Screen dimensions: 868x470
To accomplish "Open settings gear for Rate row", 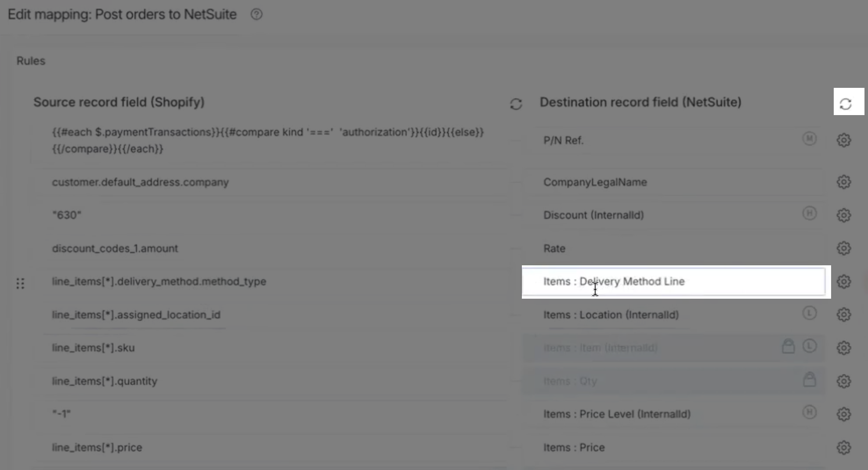I will click(x=844, y=248).
